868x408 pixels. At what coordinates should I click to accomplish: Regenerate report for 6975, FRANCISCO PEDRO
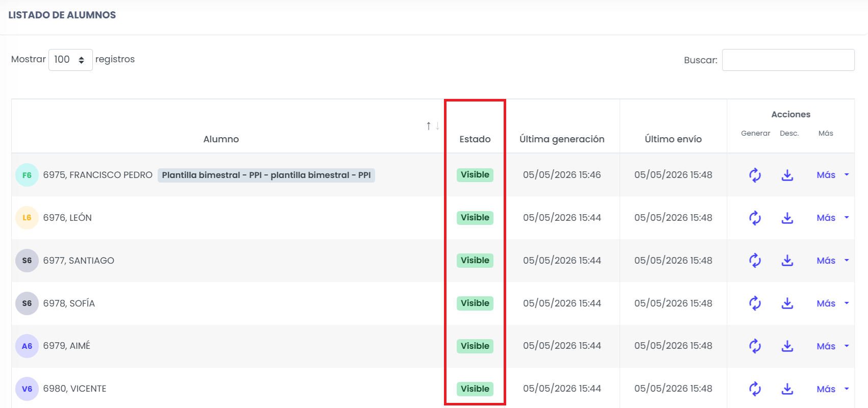755,175
